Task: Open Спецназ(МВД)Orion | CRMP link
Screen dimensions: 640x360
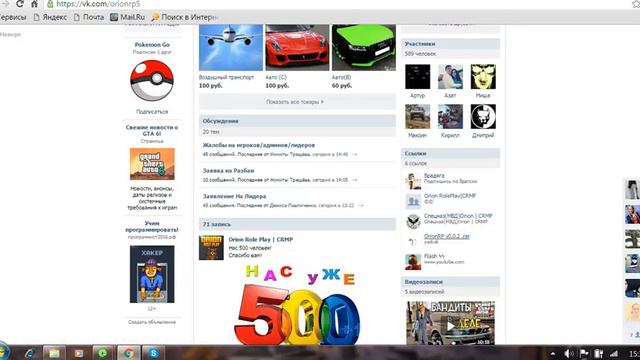Action: coord(458,216)
